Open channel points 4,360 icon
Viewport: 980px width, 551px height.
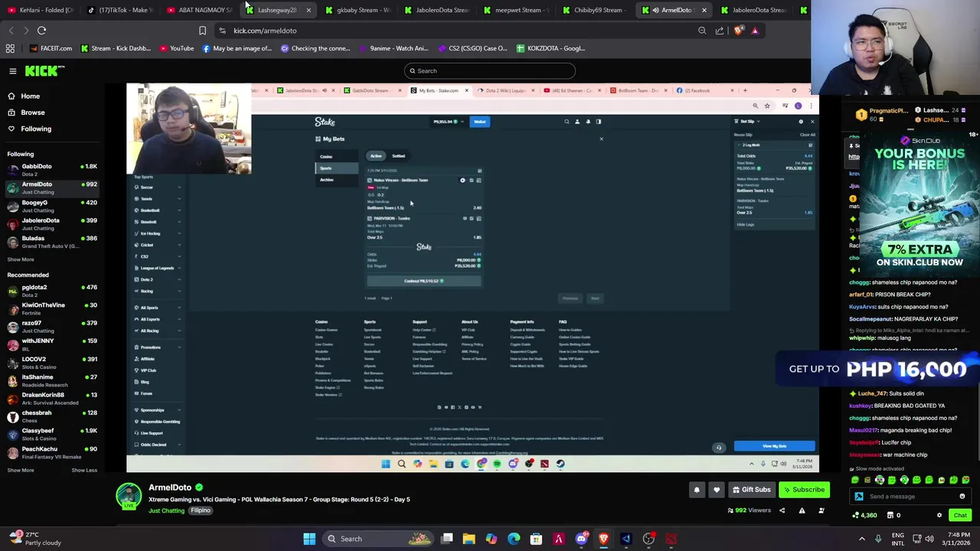point(864,515)
